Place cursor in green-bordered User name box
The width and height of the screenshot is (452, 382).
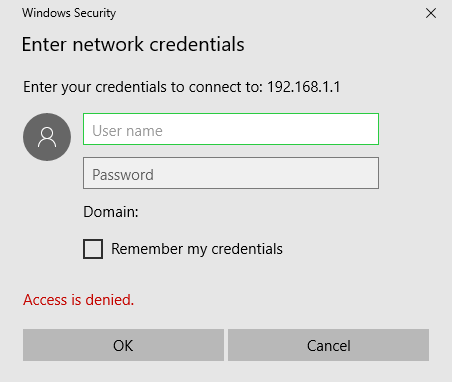click(231, 129)
